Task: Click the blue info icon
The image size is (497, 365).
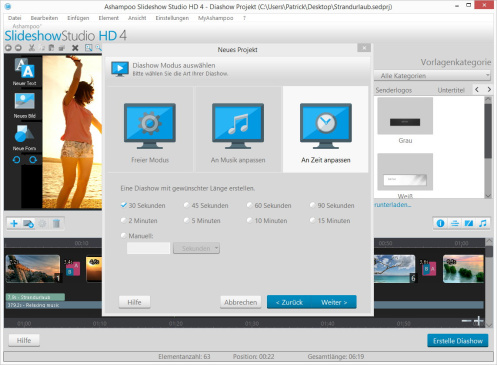Action: pyautogui.click(x=440, y=223)
